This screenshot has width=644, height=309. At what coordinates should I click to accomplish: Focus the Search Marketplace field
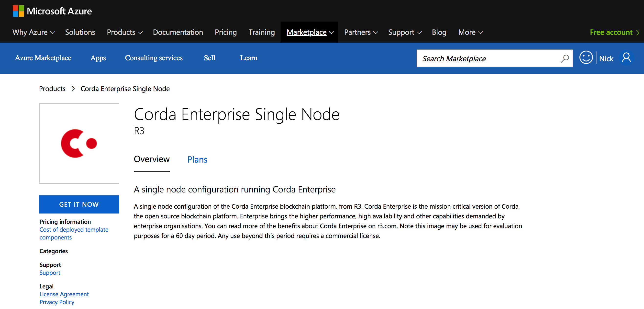(495, 58)
